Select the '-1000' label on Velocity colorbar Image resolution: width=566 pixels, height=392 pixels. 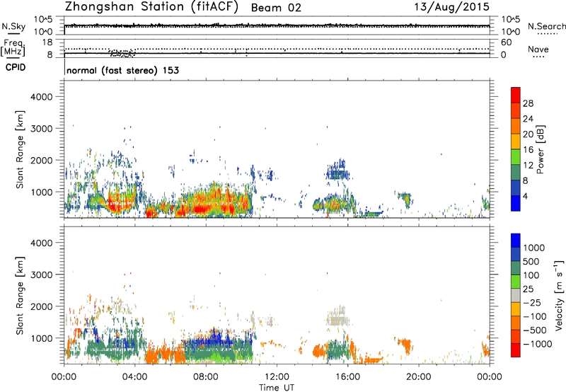(538, 344)
